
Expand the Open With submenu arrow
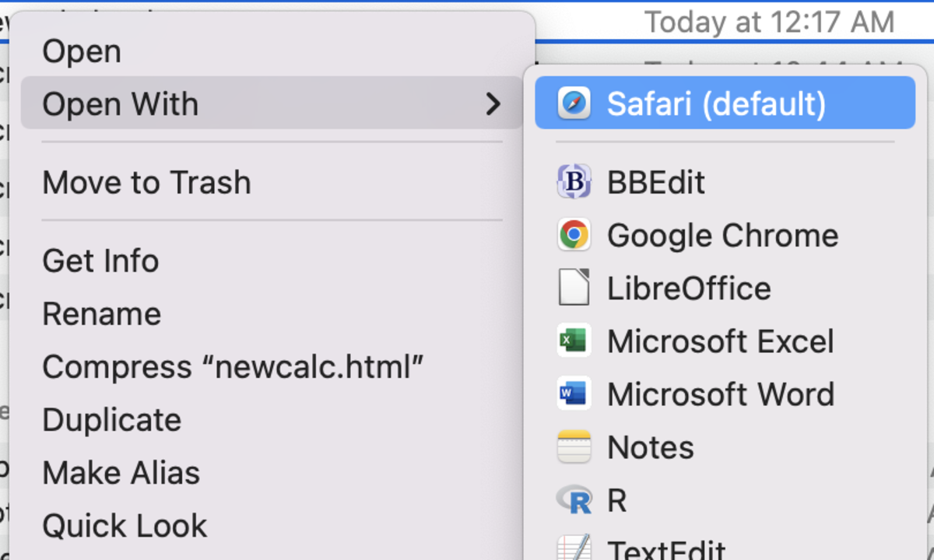[493, 103]
